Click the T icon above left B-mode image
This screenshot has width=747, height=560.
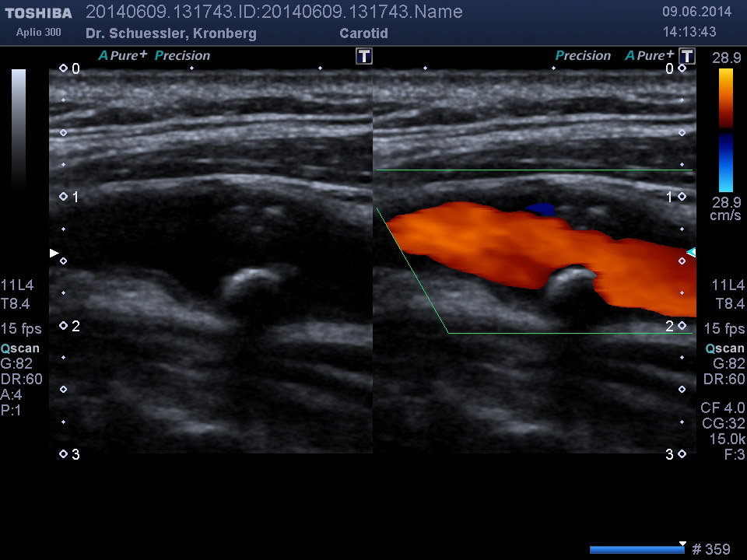click(363, 56)
